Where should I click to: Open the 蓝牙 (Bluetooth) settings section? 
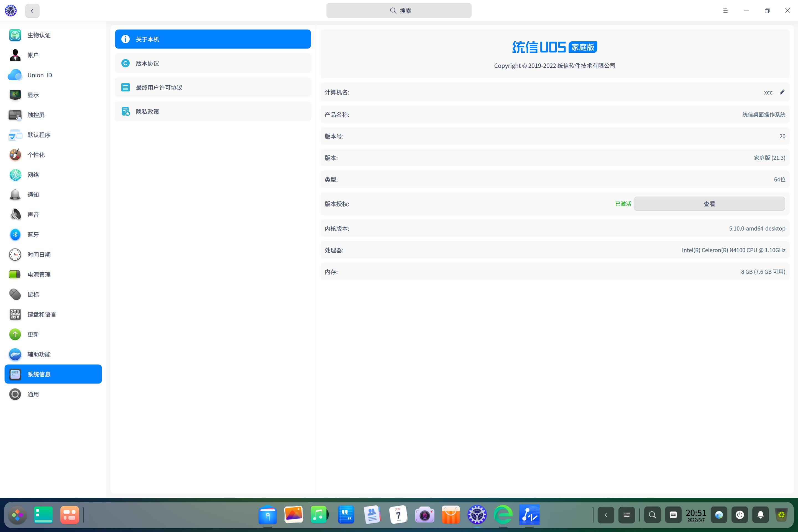pyautogui.click(x=33, y=234)
